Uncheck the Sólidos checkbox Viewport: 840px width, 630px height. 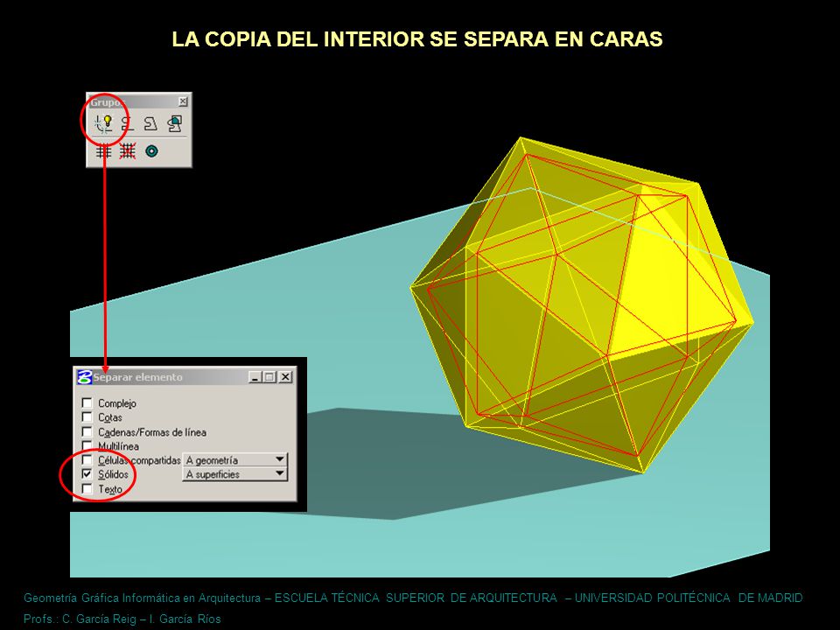click(x=87, y=474)
